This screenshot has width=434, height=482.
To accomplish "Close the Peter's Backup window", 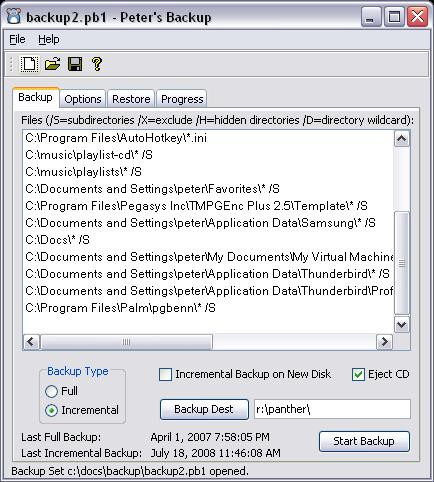I will click(x=417, y=16).
